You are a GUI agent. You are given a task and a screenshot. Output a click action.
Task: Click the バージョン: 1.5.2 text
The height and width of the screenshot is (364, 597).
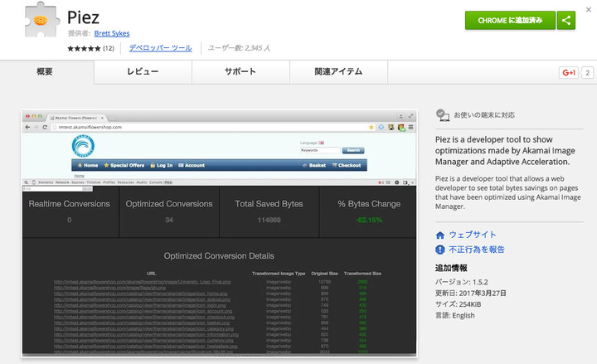[462, 282]
